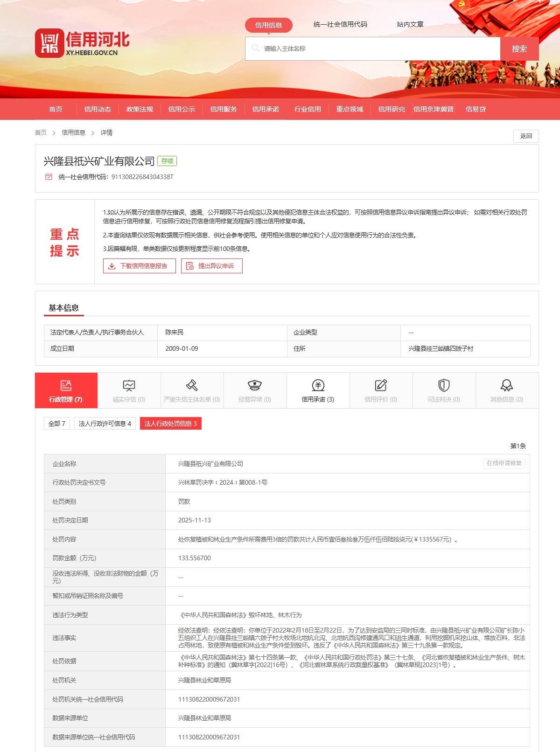Click the fine amount 133.556700
The height and width of the screenshot is (752, 560).
pyautogui.click(x=195, y=558)
